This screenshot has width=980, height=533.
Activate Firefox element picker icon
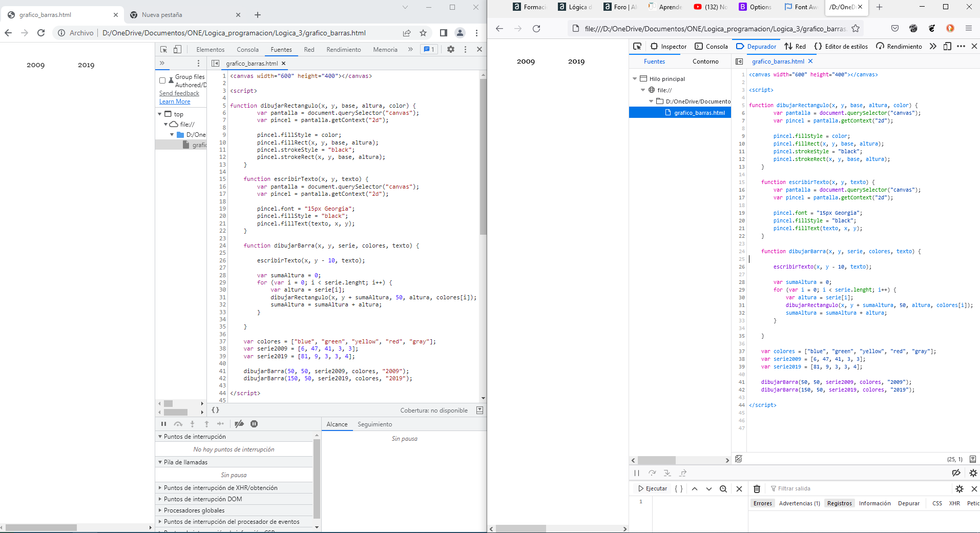click(x=637, y=46)
